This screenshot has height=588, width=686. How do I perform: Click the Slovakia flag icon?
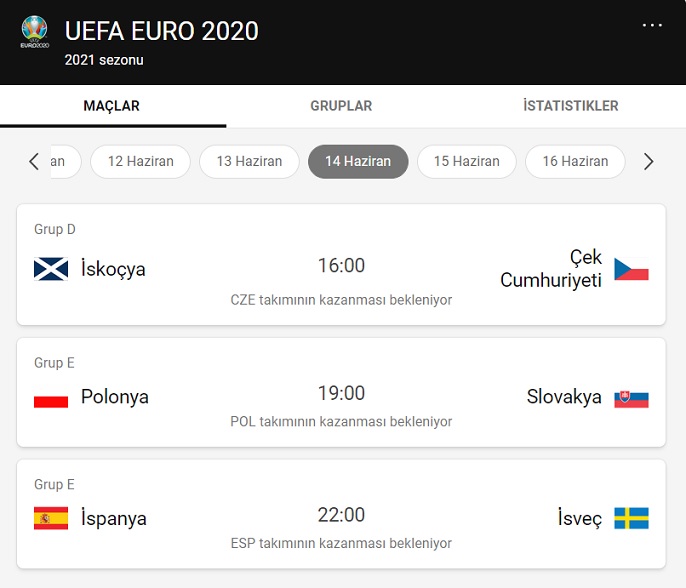tap(631, 397)
